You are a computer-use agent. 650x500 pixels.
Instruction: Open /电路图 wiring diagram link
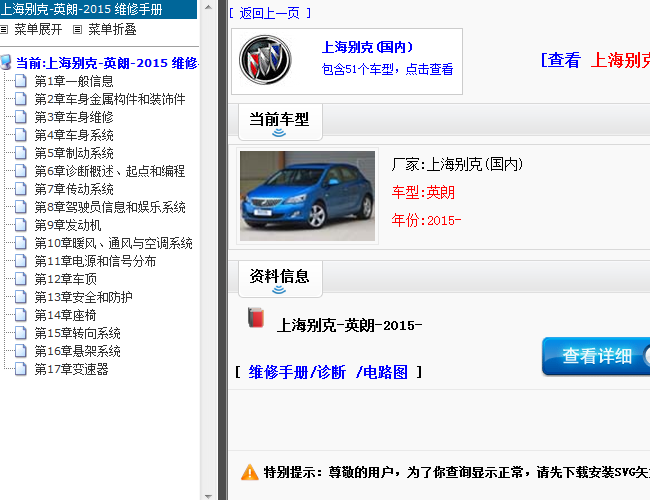point(381,372)
